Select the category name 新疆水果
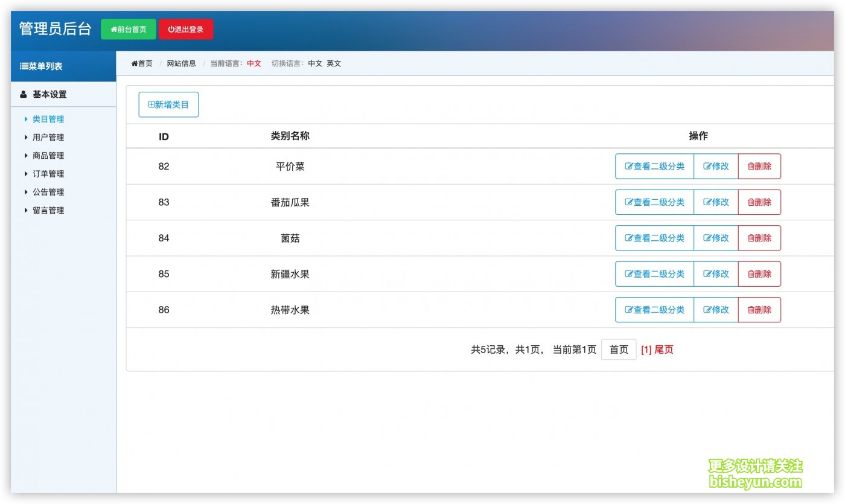The height and width of the screenshot is (504, 845). (290, 274)
